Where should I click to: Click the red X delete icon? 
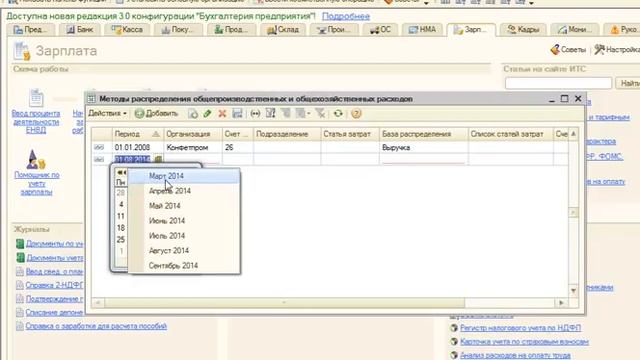(x=222, y=113)
